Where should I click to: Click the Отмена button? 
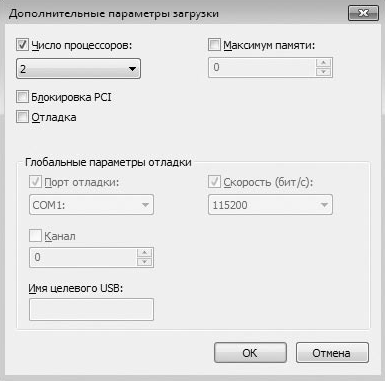(332, 353)
